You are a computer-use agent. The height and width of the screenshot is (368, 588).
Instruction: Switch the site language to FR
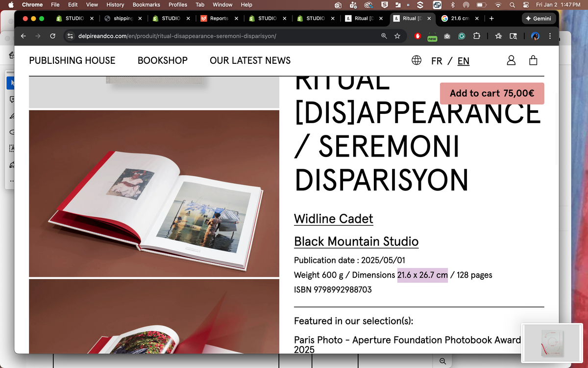click(x=437, y=60)
